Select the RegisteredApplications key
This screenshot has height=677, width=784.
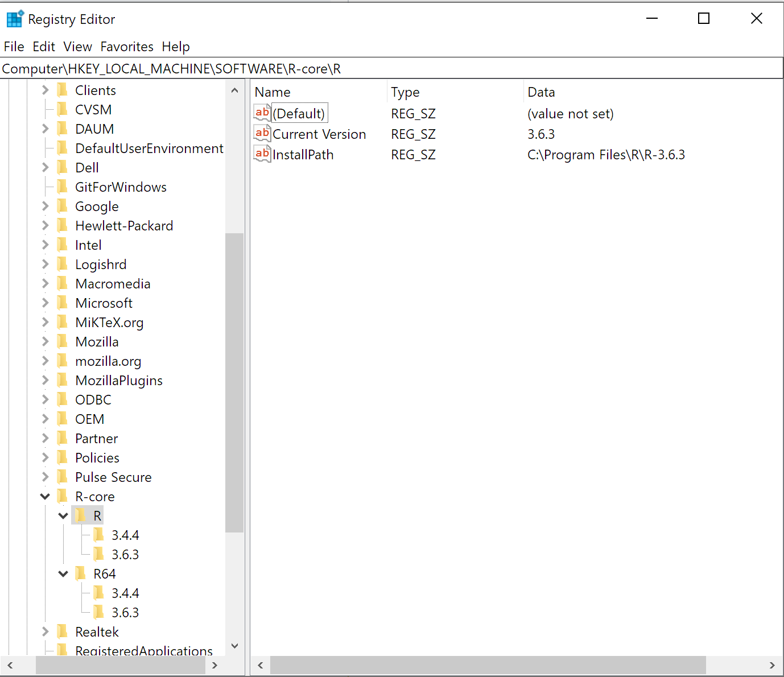[144, 650]
